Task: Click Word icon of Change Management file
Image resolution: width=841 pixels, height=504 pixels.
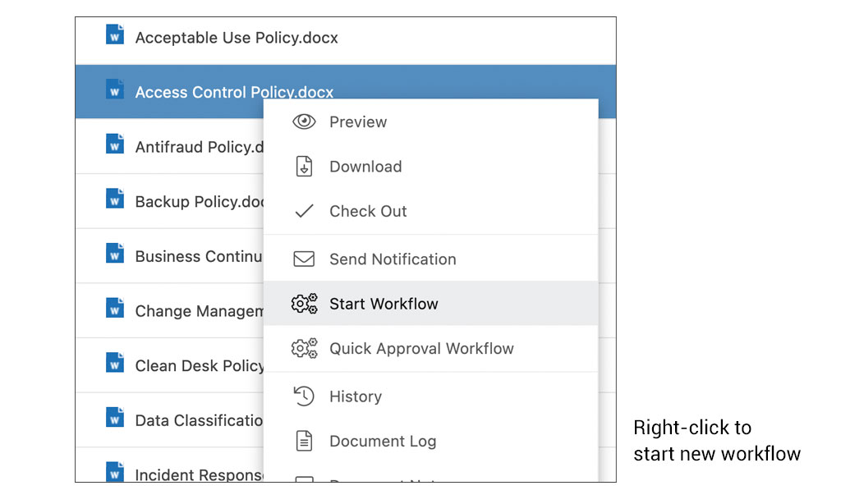Action: (x=115, y=308)
